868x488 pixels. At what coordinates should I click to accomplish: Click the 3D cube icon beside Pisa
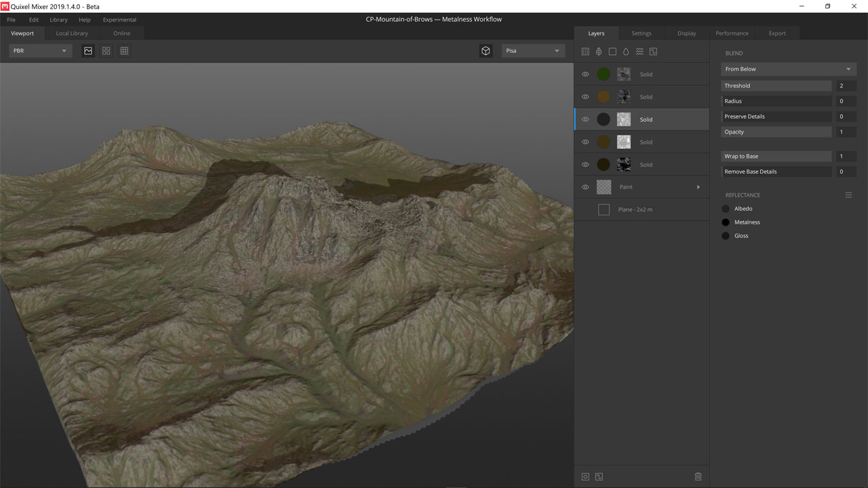[486, 51]
